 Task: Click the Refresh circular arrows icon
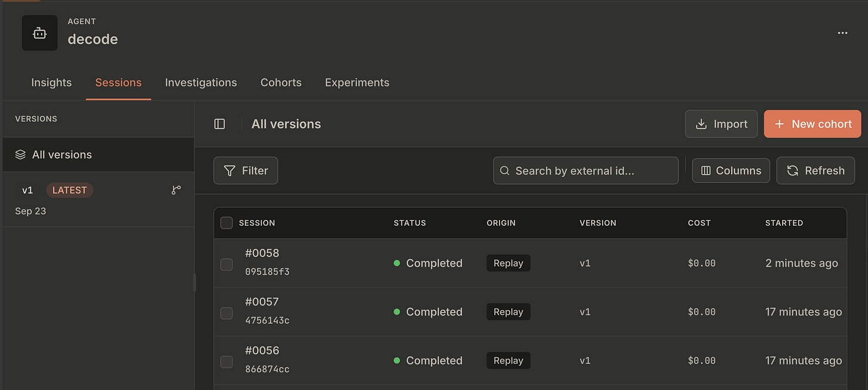click(792, 171)
